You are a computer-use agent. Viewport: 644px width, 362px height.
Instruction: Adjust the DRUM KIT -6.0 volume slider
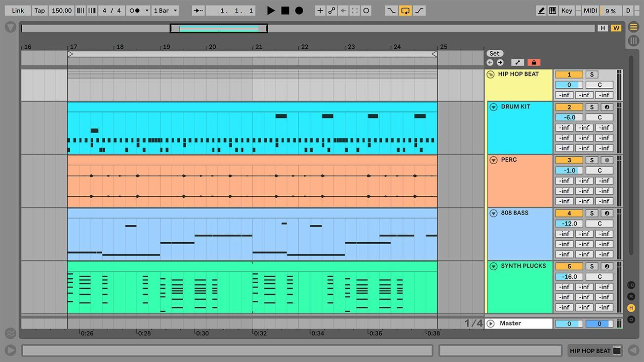pyautogui.click(x=569, y=117)
